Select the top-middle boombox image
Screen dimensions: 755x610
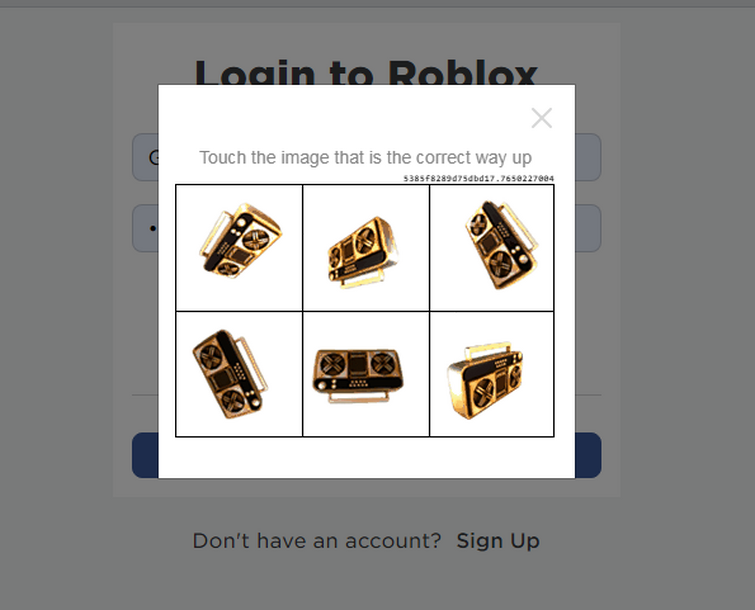366,247
